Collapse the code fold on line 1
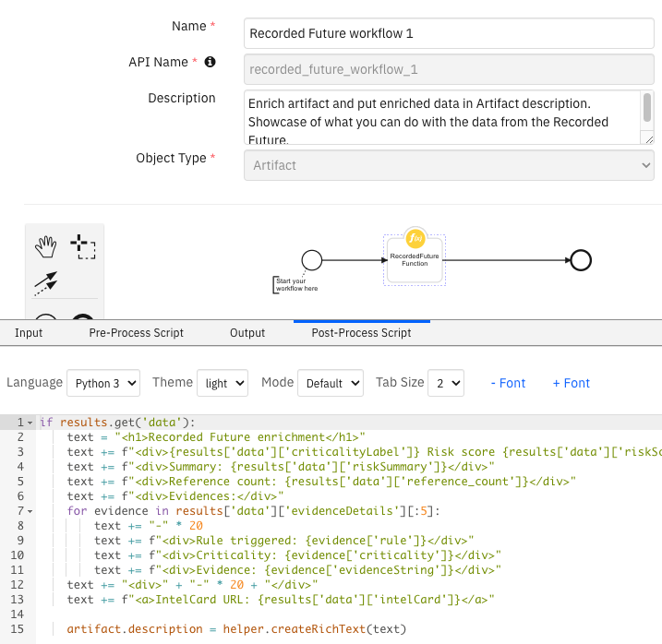 click(x=30, y=423)
